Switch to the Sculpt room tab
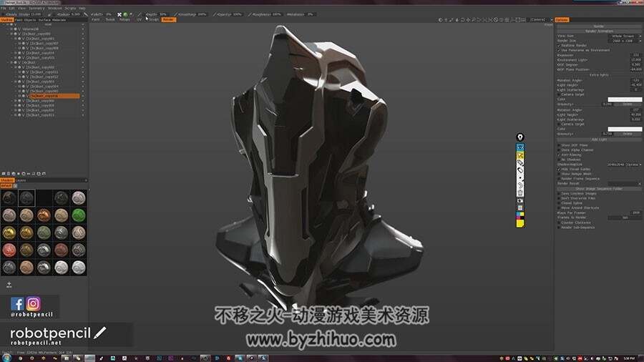The width and height of the screenshot is (644, 362). pos(154,20)
